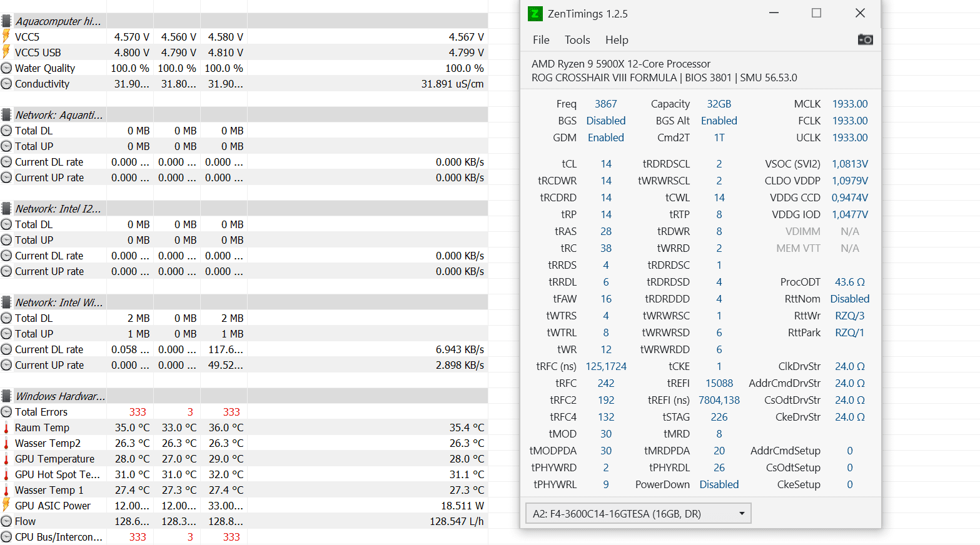Screen dimensions: 980x545
Task: Click the Network Aquanti group icon
Action: coord(6,115)
